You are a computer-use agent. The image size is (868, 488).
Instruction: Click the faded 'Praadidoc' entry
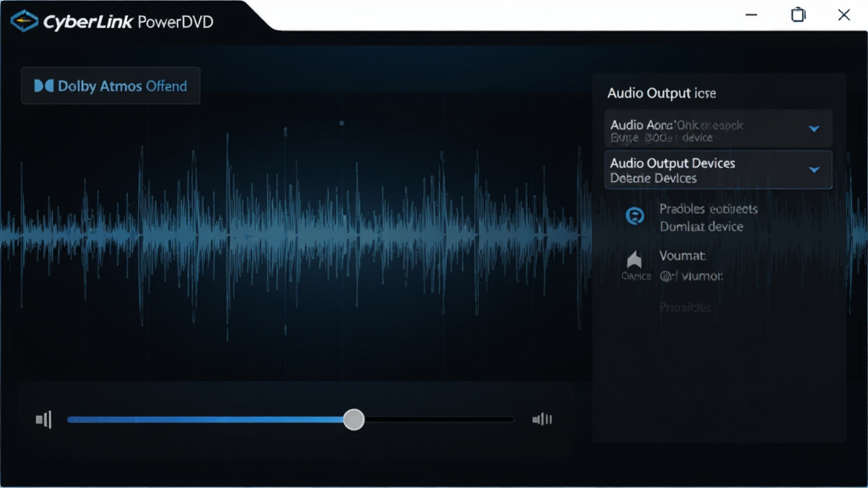pos(685,307)
